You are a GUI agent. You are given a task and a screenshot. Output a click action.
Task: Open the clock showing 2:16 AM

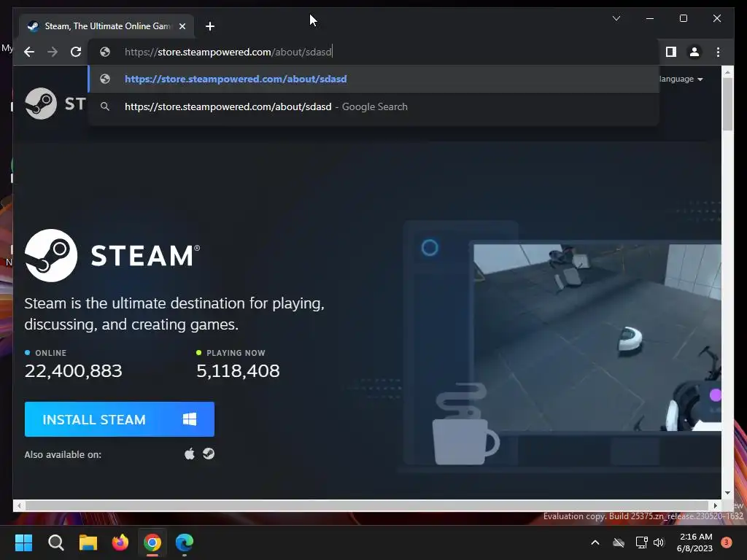(x=695, y=542)
